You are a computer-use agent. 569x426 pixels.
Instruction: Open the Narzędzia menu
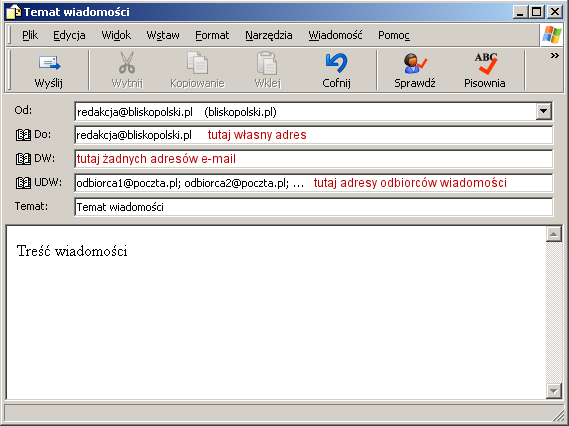point(269,35)
